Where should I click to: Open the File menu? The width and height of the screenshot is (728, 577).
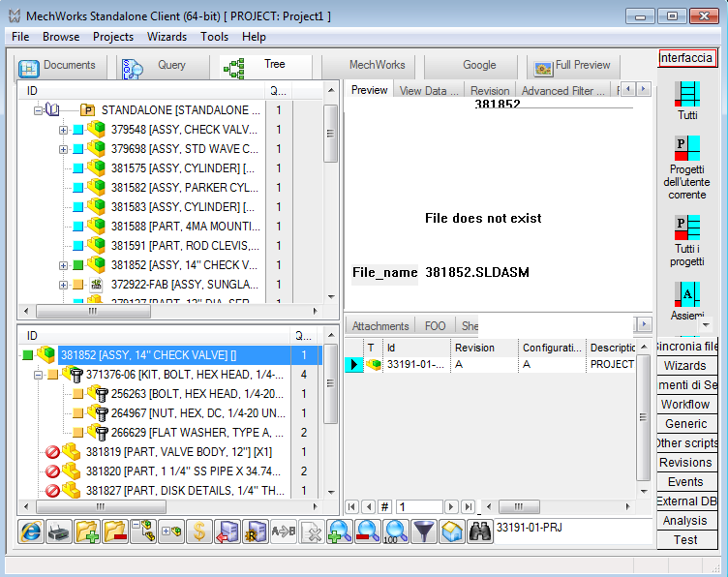(x=20, y=37)
